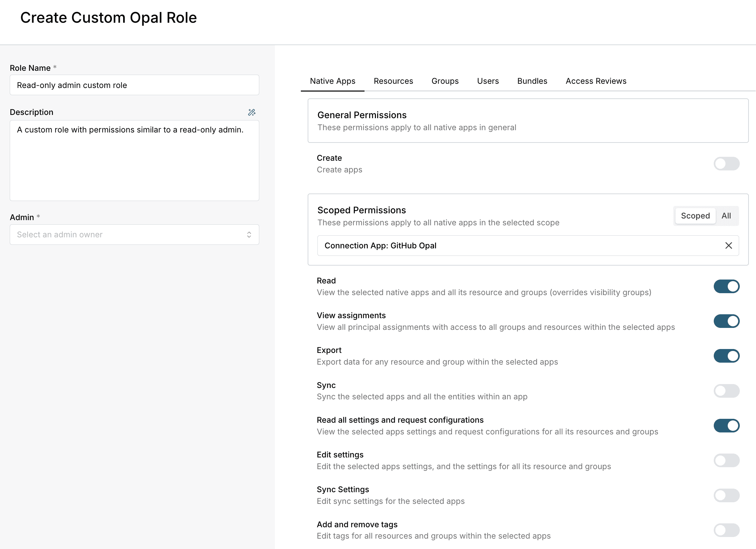Remove the Connection App: GitHub Opal scope

729,245
